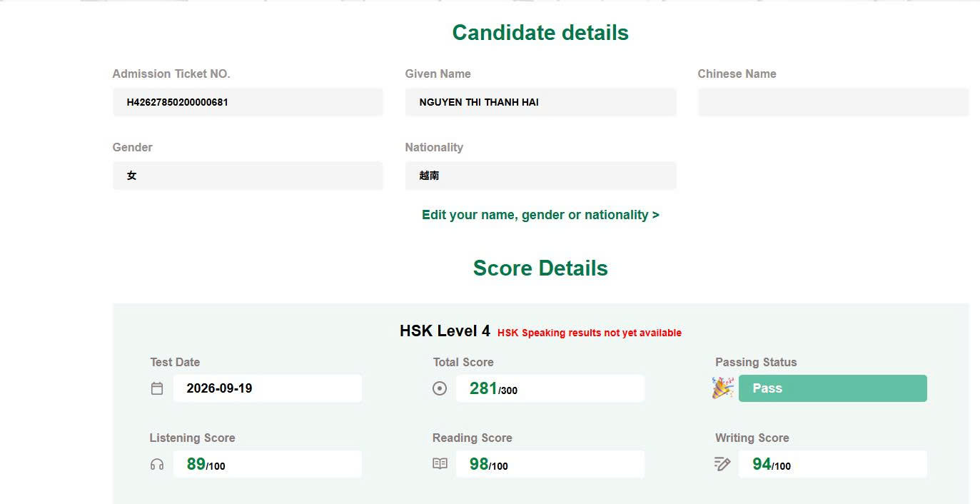Click the Gender field showing 女
Viewport: 980px width, 504px height.
click(248, 176)
